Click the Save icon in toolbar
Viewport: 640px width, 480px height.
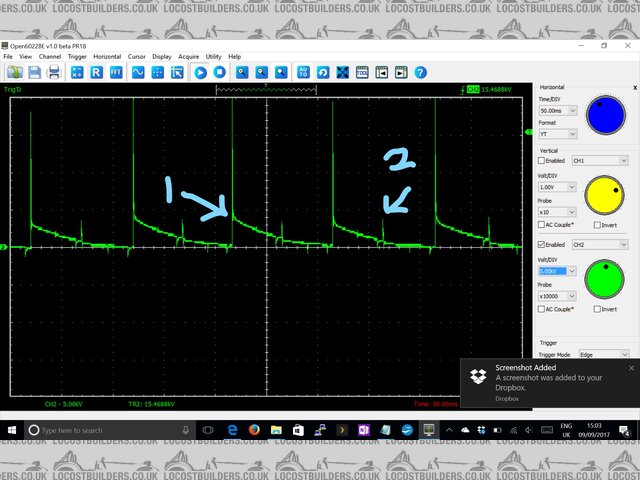[35, 73]
